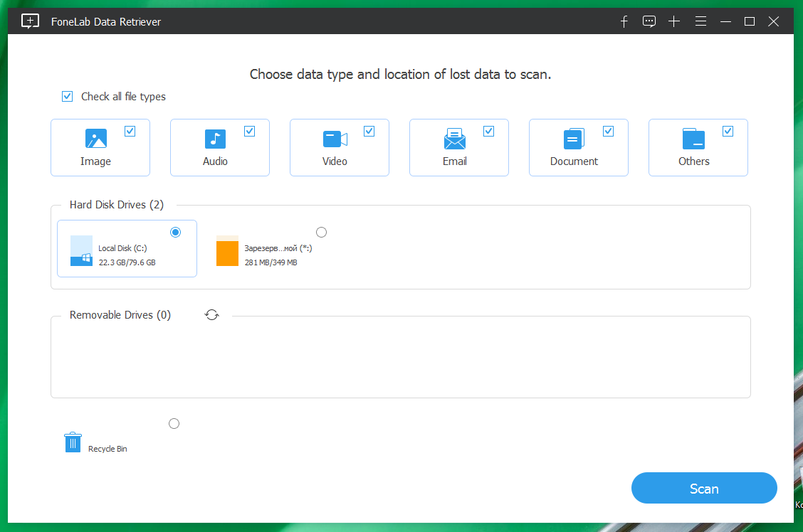Select the Others file type icon
The height and width of the screenshot is (532, 803).
click(x=693, y=139)
